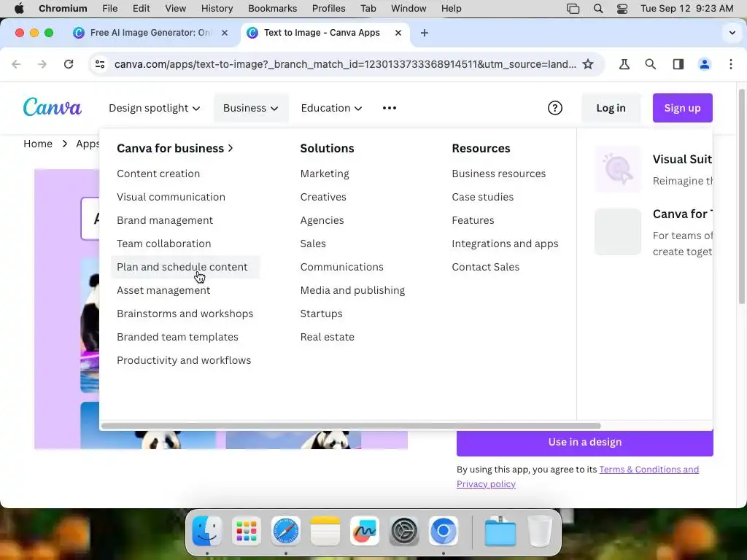Image resolution: width=747 pixels, height=560 pixels.
Task: Open the Chromium three-dot menu
Action: tap(731, 64)
